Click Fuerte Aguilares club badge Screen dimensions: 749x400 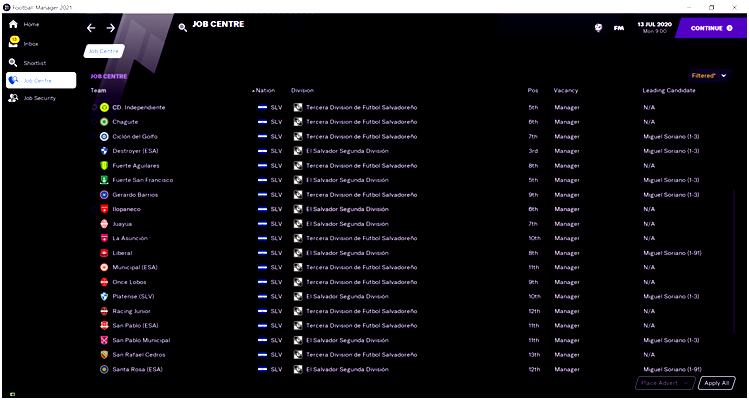tap(104, 166)
